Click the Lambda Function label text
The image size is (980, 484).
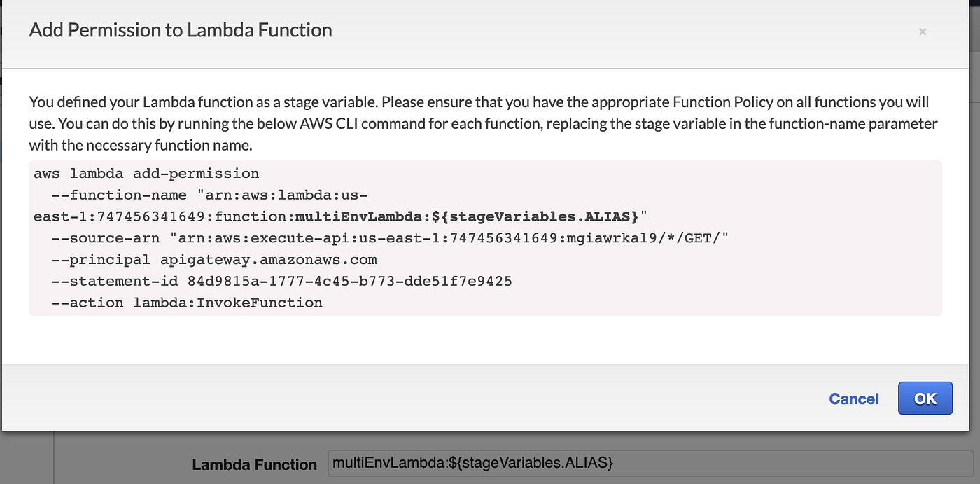point(255,464)
